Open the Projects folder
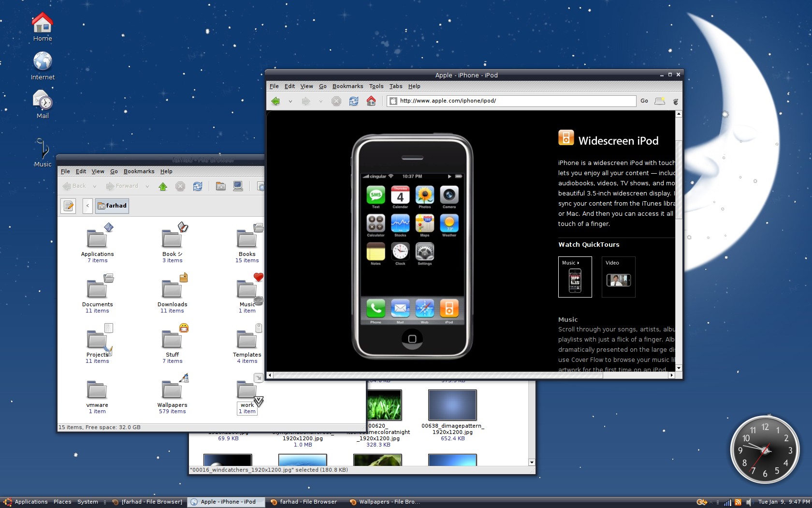 pyautogui.click(x=97, y=344)
